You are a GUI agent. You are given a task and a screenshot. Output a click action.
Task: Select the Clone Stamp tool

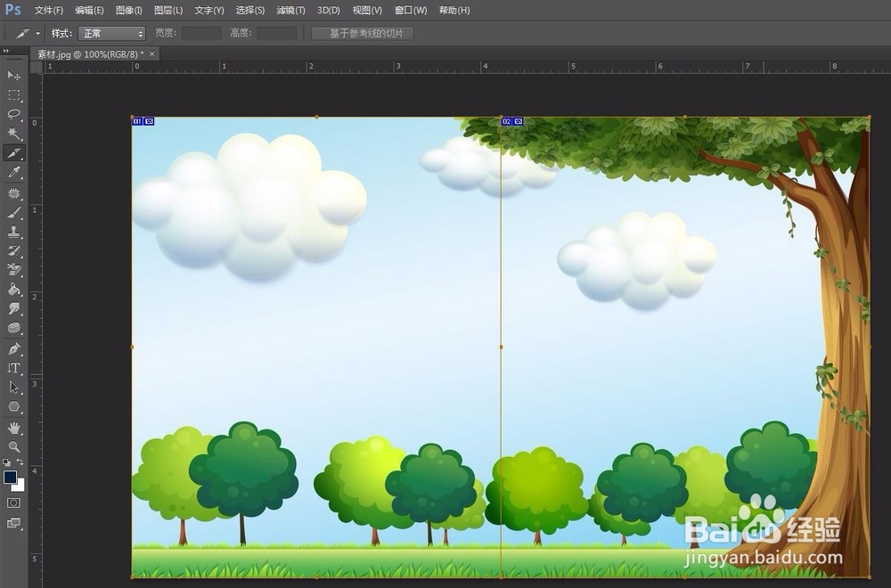coord(14,232)
